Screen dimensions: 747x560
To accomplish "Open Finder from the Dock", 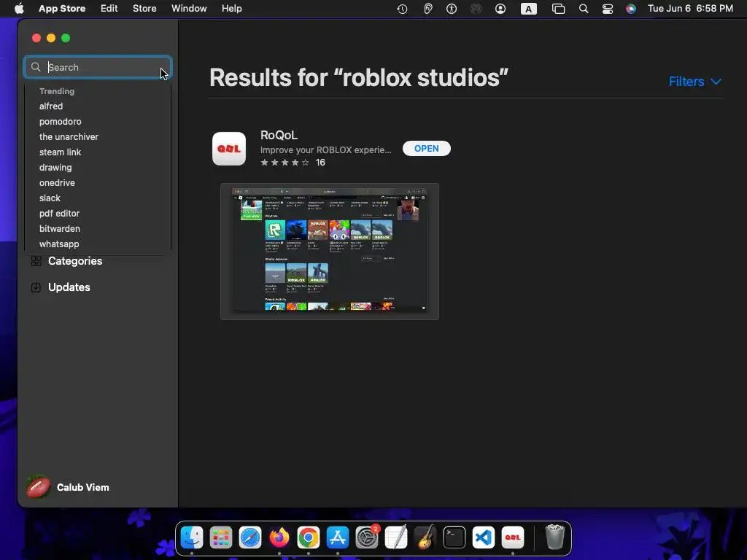I will click(x=192, y=537).
